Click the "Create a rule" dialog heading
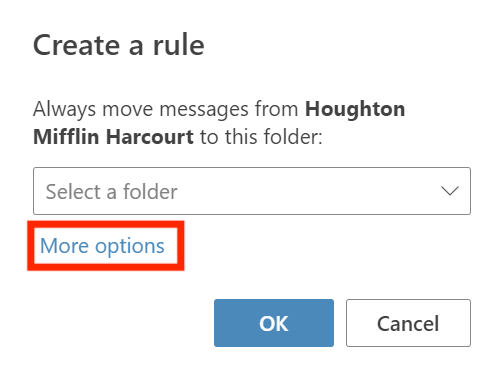The width and height of the screenshot is (502, 387). pos(119,45)
